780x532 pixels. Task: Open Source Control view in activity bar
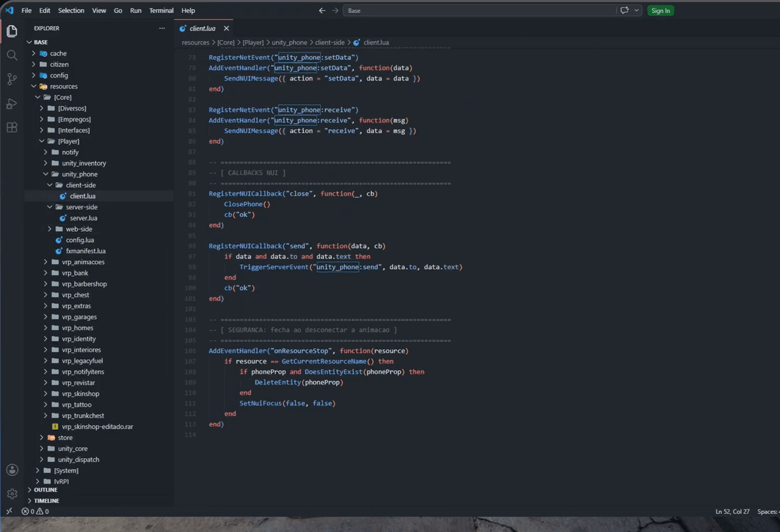12,79
